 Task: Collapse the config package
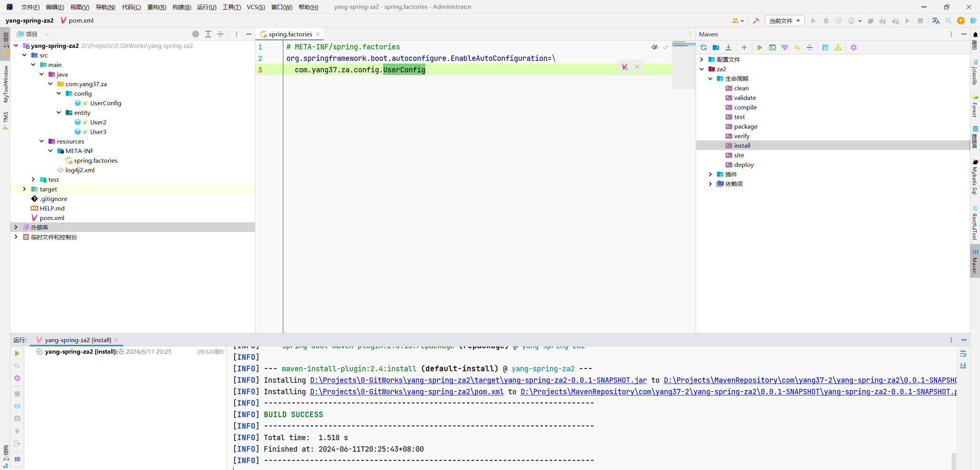click(x=59, y=93)
